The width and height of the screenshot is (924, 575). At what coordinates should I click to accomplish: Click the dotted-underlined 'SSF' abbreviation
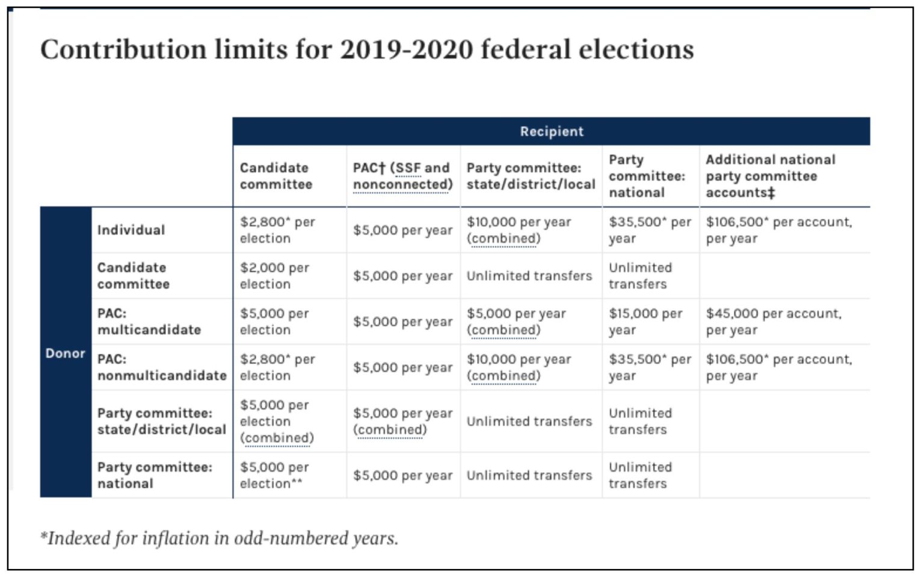pyautogui.click(x=408, y=168)
